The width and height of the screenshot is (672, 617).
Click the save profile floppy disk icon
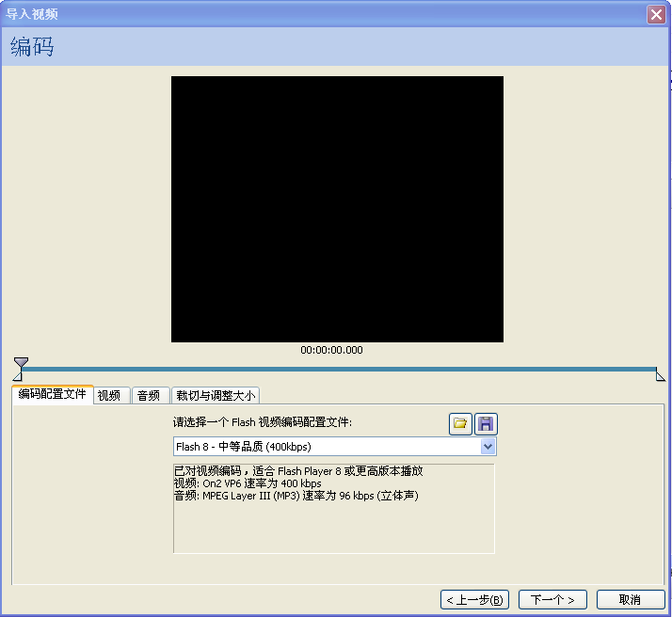click(486, 424)
